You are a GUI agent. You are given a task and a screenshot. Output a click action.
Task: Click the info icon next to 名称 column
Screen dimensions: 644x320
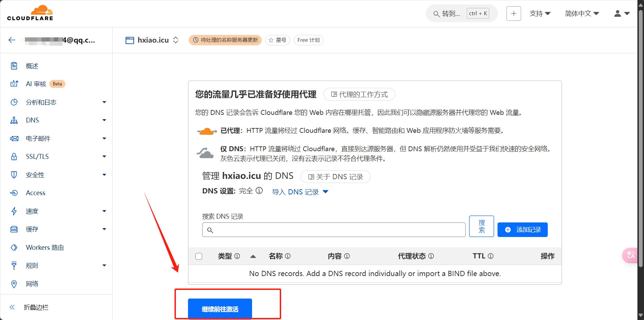tap(288, 256)
